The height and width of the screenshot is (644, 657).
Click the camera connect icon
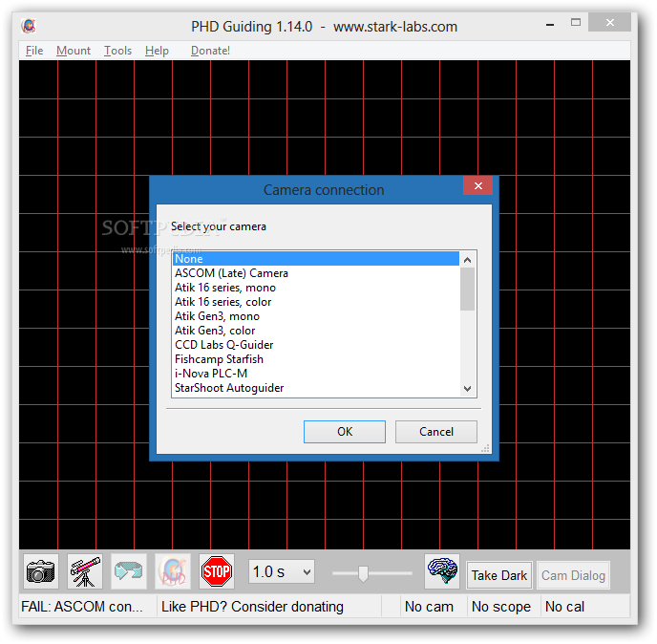[41, 571]
